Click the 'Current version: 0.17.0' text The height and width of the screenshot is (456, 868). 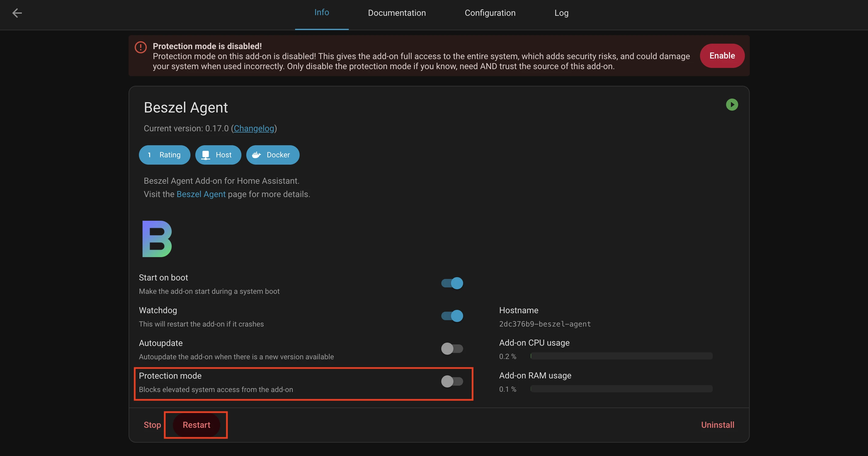(186, 128)
